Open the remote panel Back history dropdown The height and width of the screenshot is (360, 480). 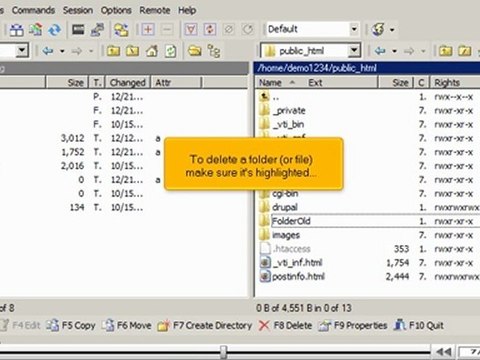pos(394,51)
